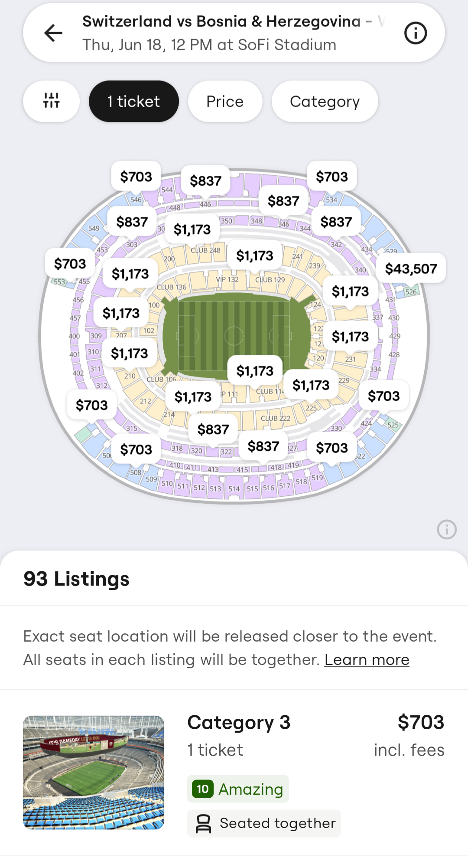The height and width of the screenshot is (868, 468).
Task: Tap the Switzerland vs Bosnia event title
Action: pyautogui.click(x=221, y=21)
